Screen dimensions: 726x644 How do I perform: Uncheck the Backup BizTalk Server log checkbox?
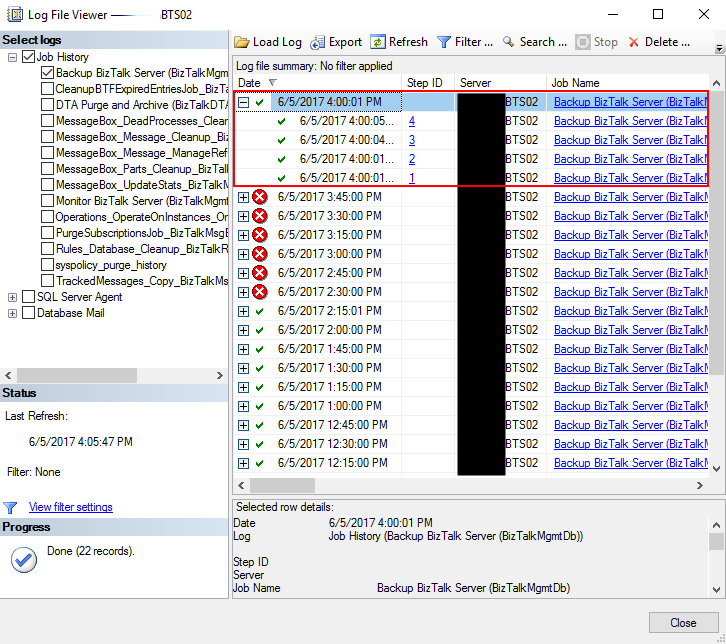(47, 73)
